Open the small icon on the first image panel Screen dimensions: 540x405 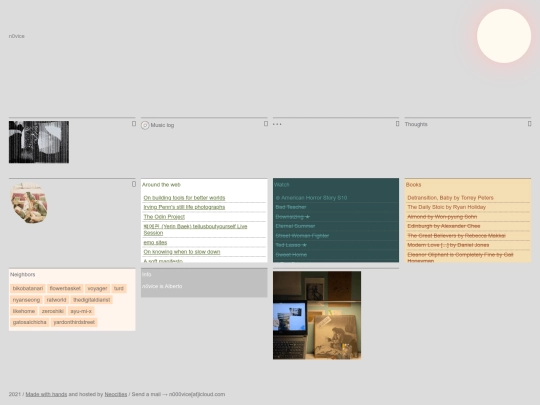click(134, 124)
